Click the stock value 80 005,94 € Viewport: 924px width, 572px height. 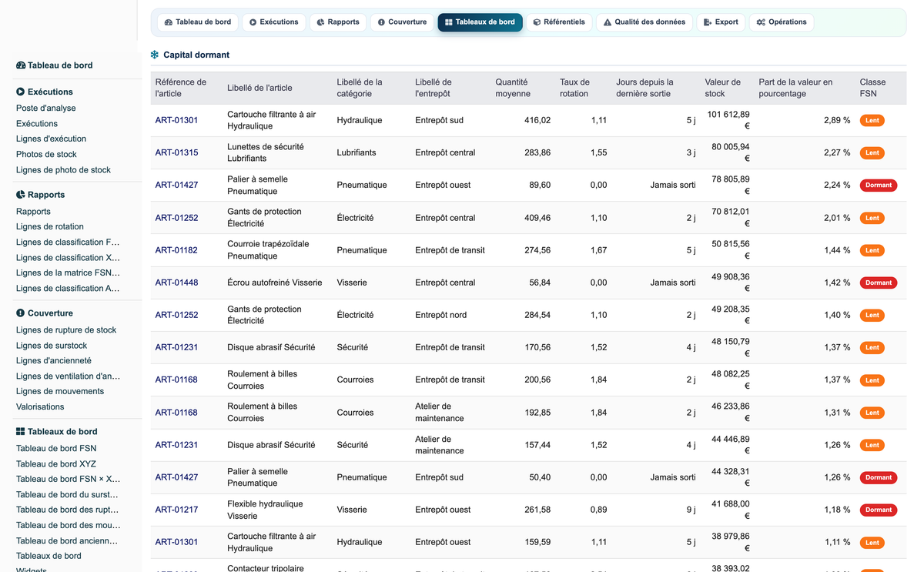[731, 152]
